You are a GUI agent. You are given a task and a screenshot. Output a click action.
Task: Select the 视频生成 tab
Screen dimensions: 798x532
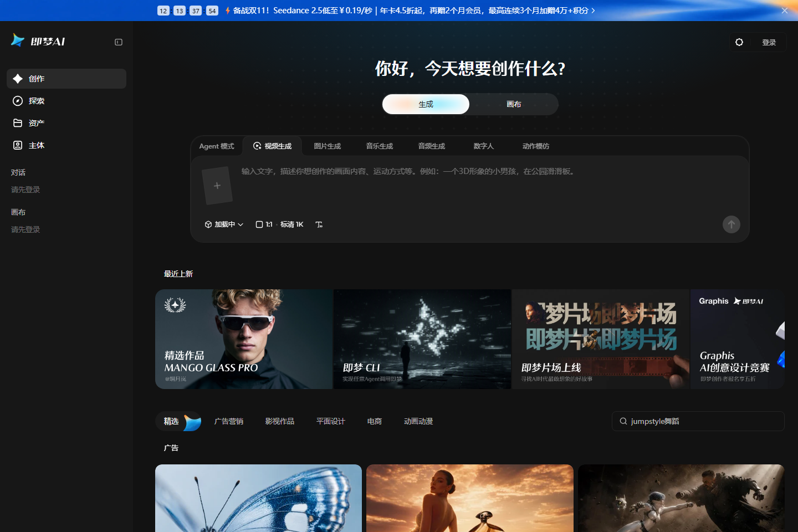pyautogui.click(x=273, y=146)
